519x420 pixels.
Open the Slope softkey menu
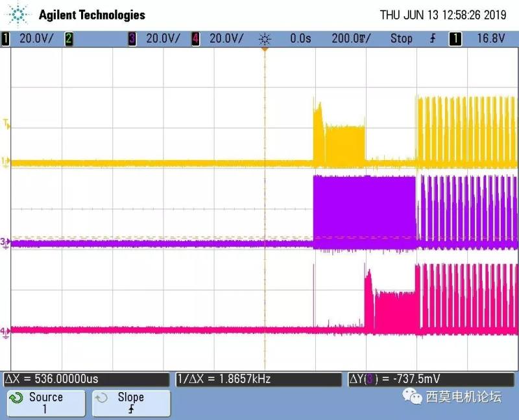tap(131, 403)
